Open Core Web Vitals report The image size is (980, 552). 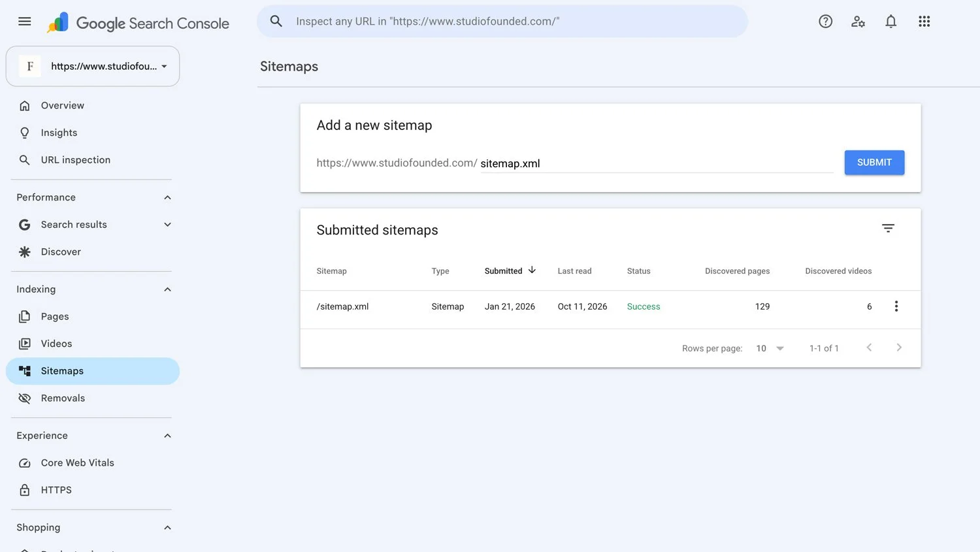(x=93, y=463)
